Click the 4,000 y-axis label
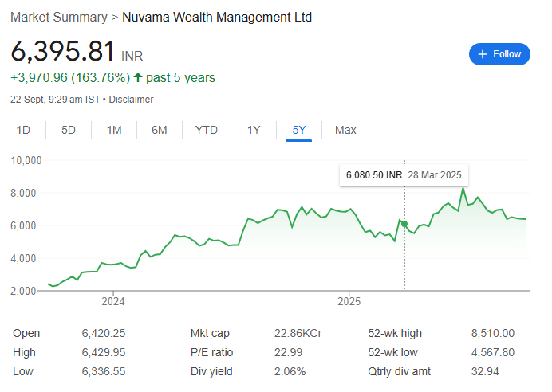This screenshot has width=552, height=392. click(23, 258)
